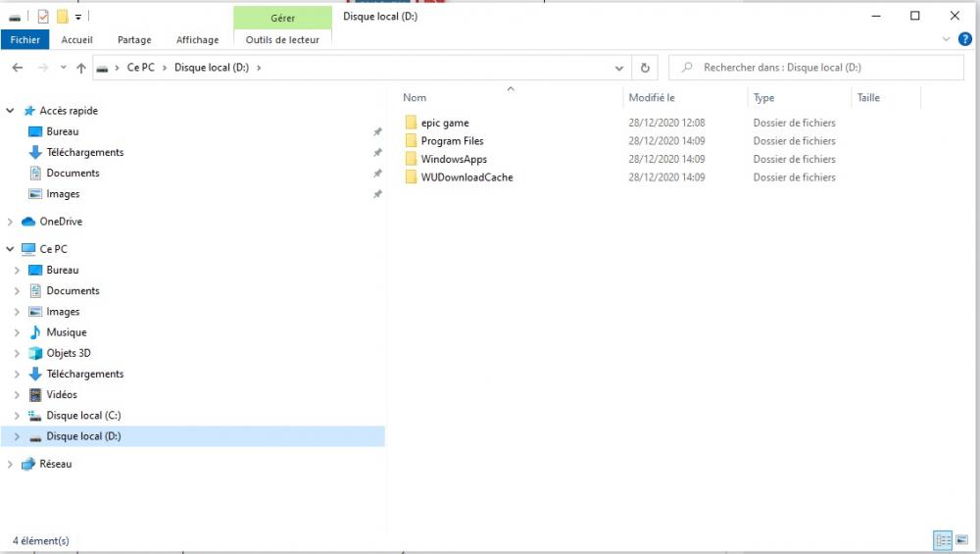The height and width of the screenshot is (554, 980).
Task: Select Accès rapide in navigation pane
Action: [x=69, y=111]
